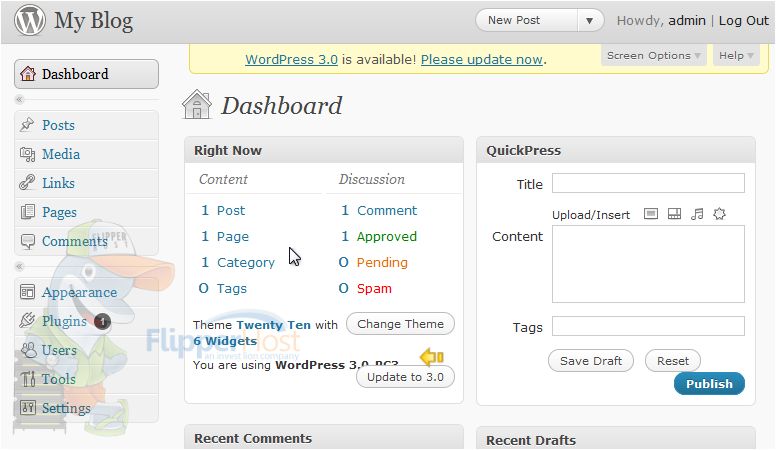This screenshot has height=450, width=776.
Task: Collapse the upper sidebar menu section arrow
Action: pyautogui.click(x=19, y=100)
